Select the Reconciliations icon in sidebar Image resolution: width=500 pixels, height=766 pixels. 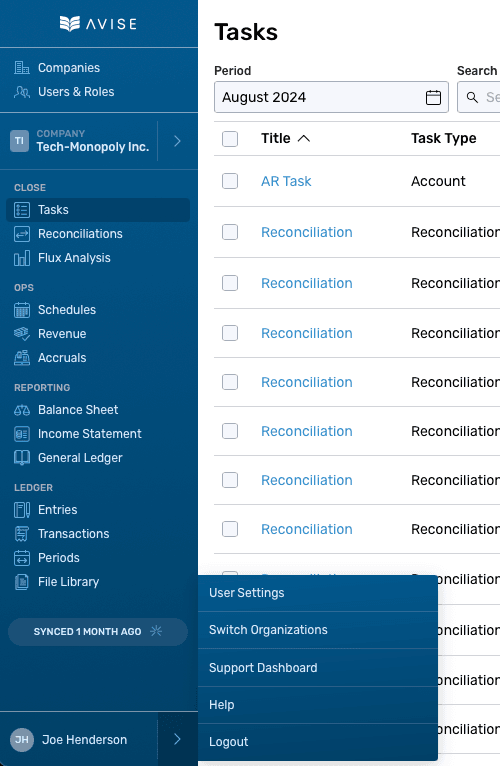point(22,234)
